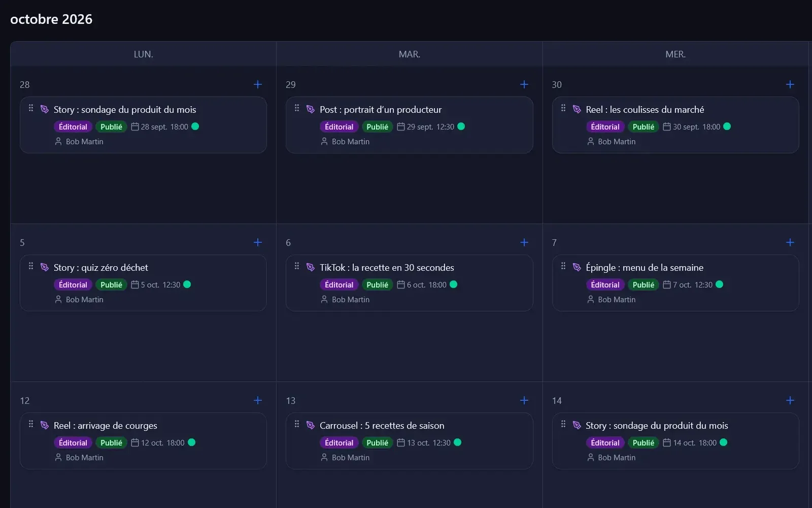Click the drag handle on 'Post : portrait d'un producteur'
The image size is (812, 508).
click(x=297, y=108)
